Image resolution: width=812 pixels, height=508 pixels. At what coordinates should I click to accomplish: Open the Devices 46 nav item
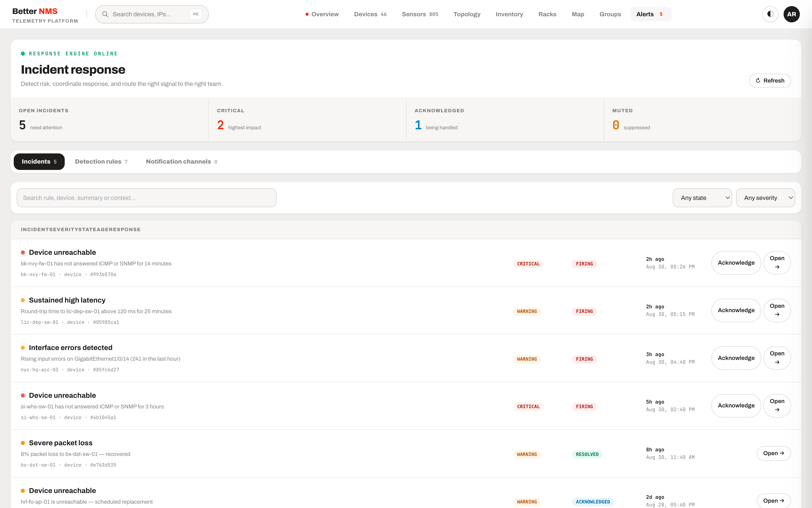370,14
